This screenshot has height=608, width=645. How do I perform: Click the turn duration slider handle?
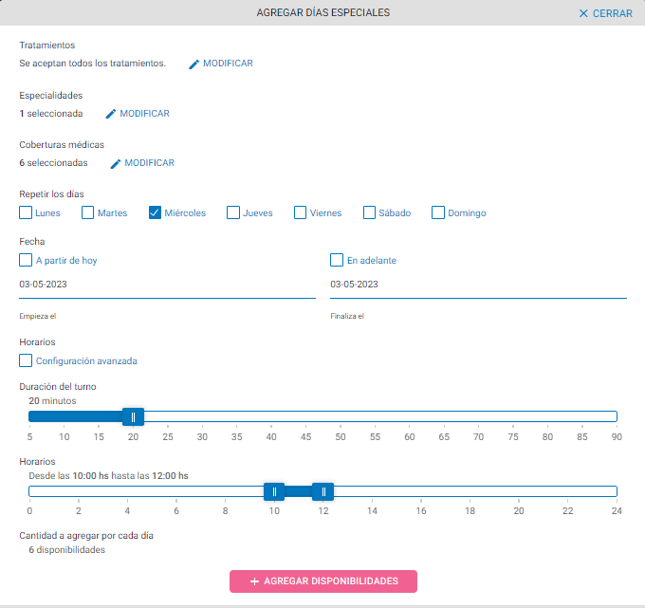[133, 417]
